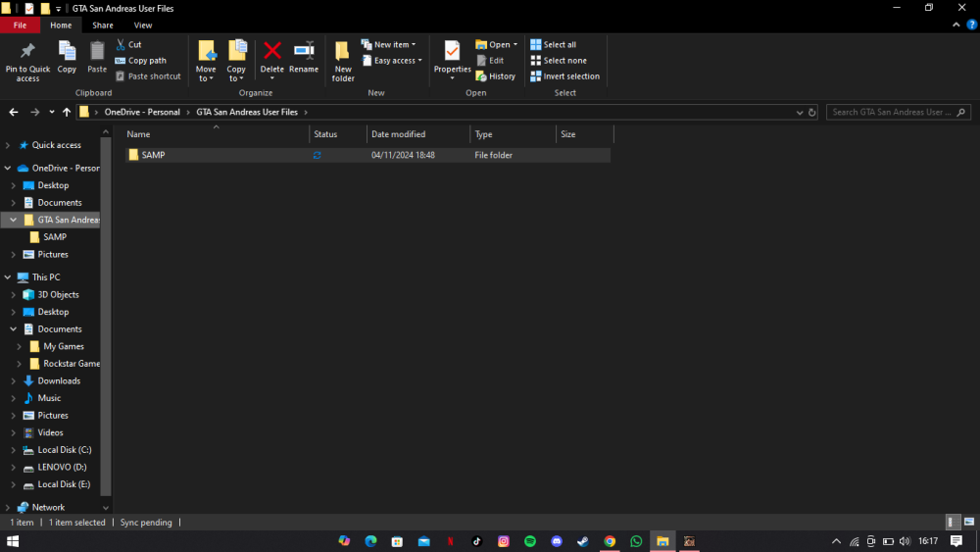Click OneDrive - Personal in the address bar
This screenshot has height=552, width=980.
point(142,112)
